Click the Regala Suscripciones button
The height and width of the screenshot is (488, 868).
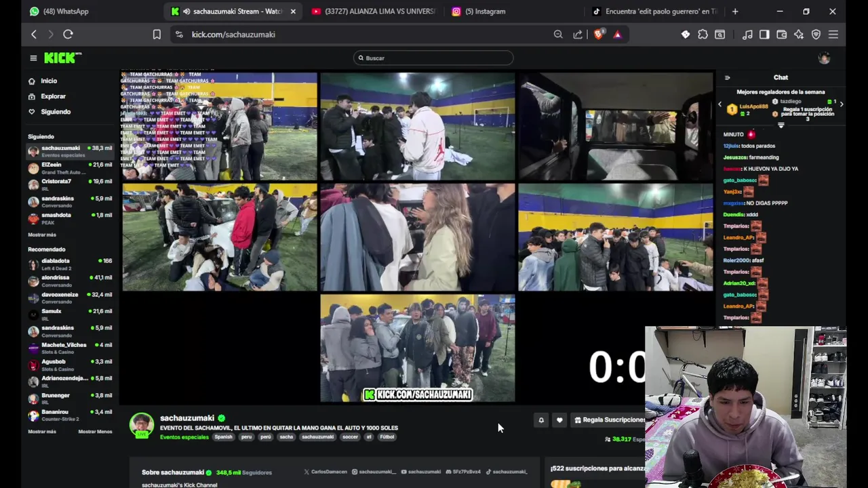click(x=608, y=420)
